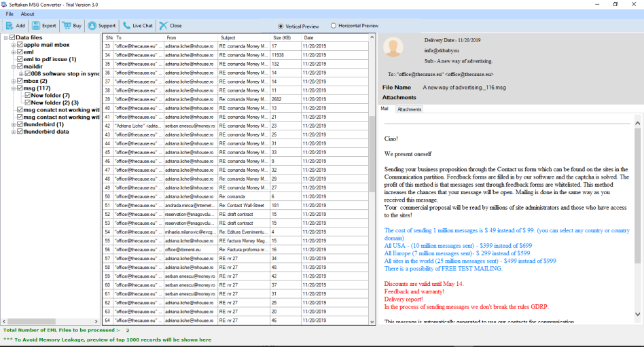Click the SNo column header

pos(109,37)
